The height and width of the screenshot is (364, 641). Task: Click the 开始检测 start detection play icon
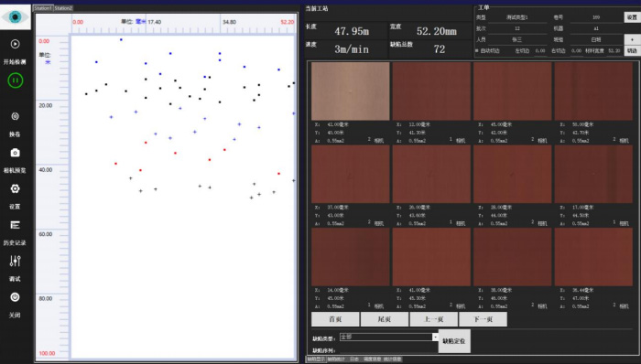16,44
